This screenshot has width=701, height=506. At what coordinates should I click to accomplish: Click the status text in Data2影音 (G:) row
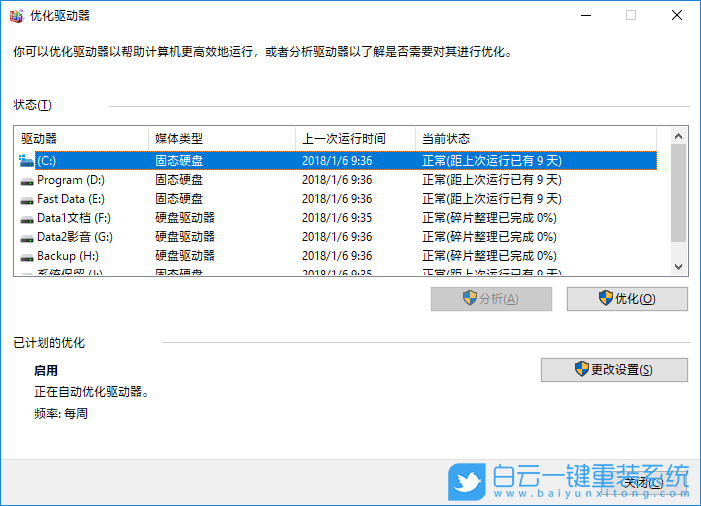pos(490,236)
